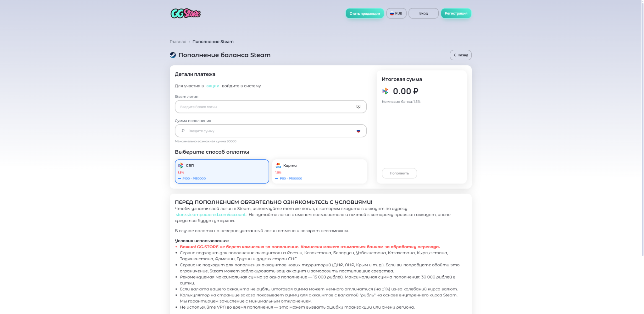Viewport: 644px width, 314px height.
Task: Open the акции link
Action: [213, 86]
